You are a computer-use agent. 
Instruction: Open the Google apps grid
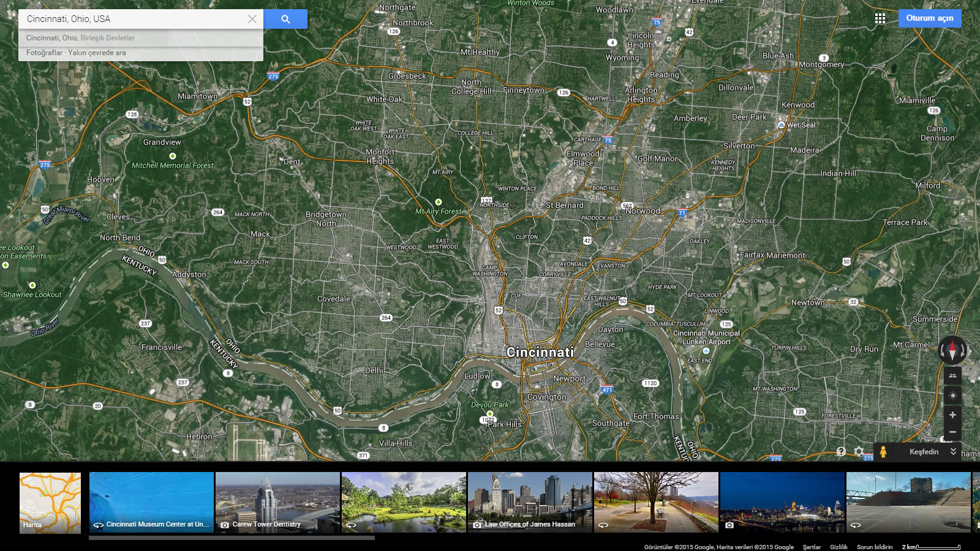880,18
